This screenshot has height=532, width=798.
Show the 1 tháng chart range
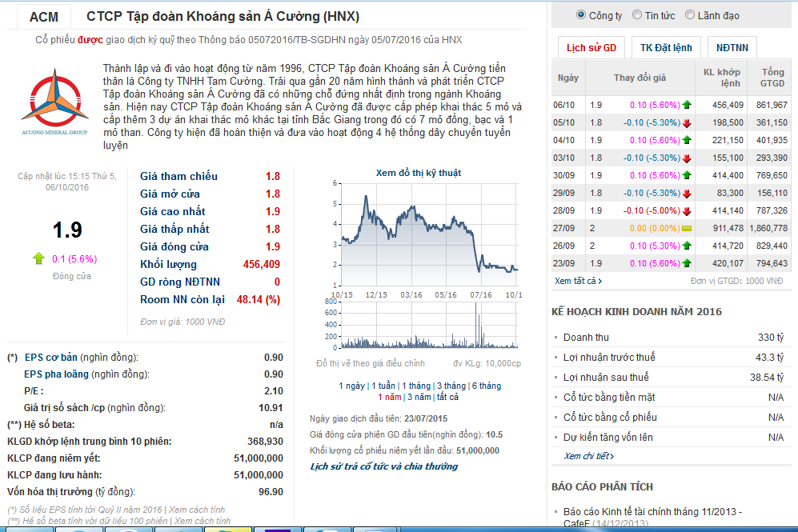(415, 386)
